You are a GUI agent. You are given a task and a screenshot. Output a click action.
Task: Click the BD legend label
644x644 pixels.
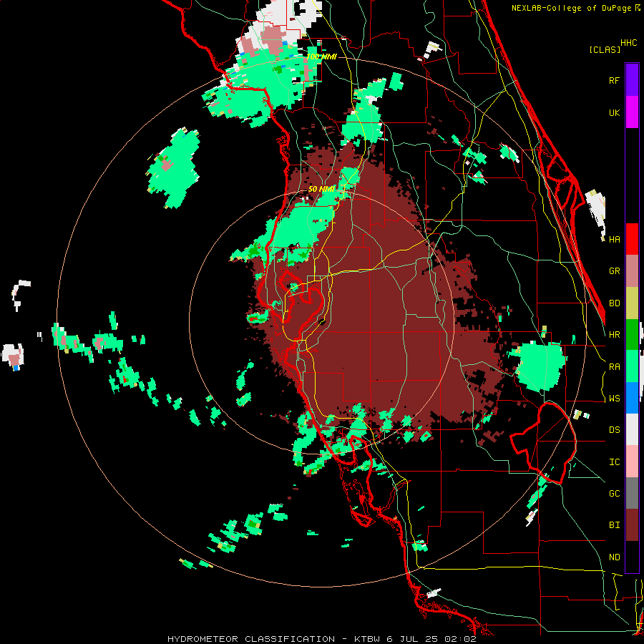click(614, 303)
